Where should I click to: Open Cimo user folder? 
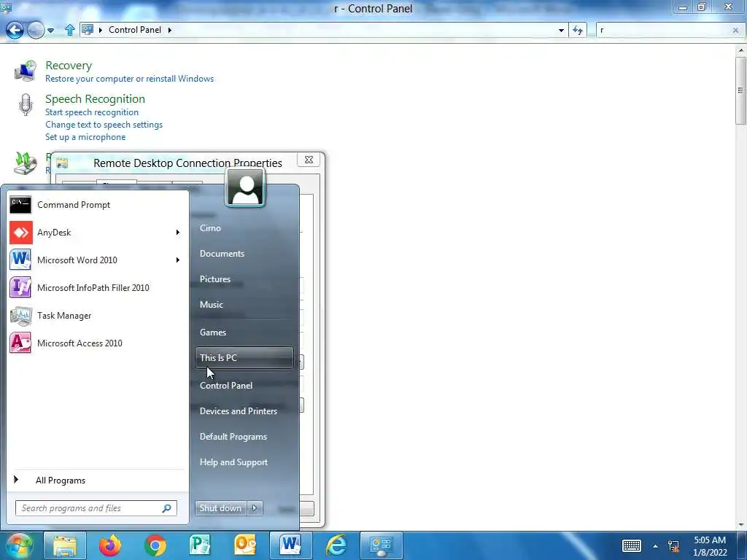click(210, 228)
